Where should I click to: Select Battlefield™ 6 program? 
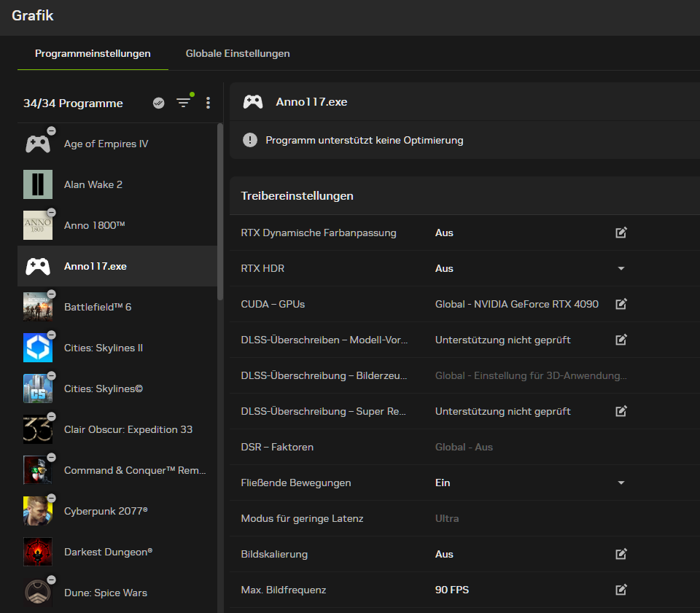pos(117,307)
